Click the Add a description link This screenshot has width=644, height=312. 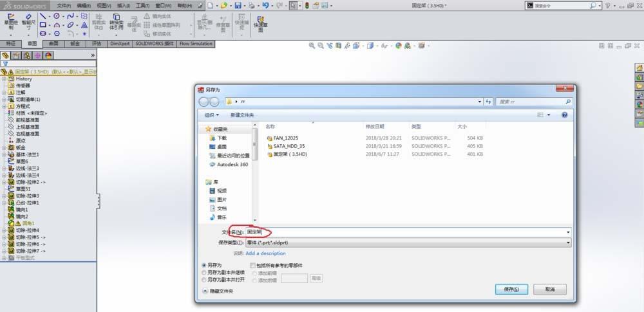(x=265, y=253)
